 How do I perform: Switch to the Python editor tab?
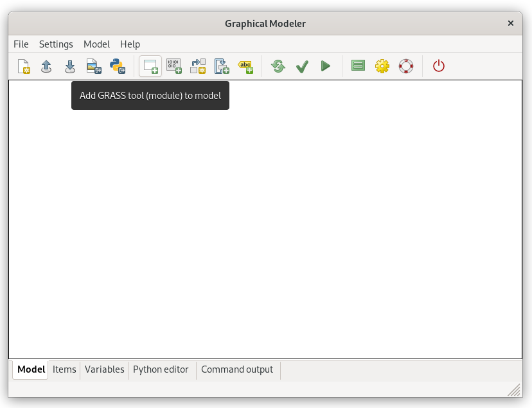161,369
